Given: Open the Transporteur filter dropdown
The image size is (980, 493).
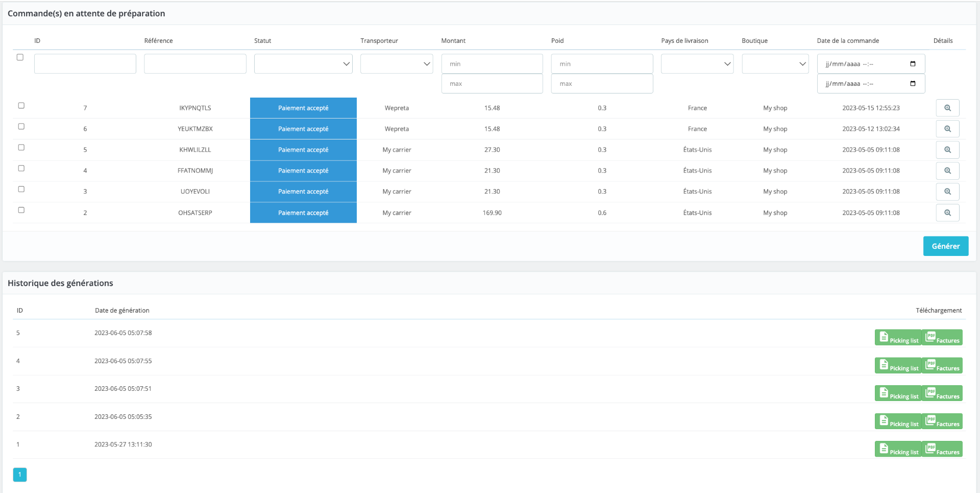Looking at the screenshot, I should 397,64.
